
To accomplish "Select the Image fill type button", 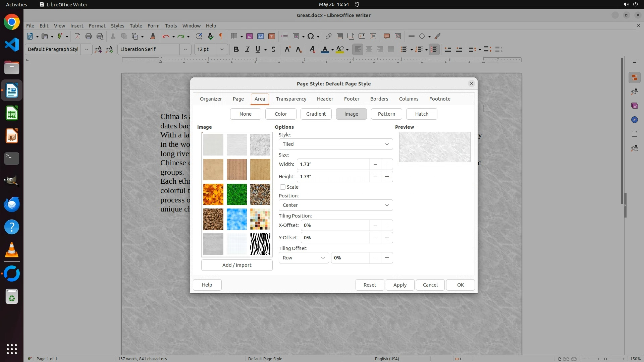I will [351, 114].
